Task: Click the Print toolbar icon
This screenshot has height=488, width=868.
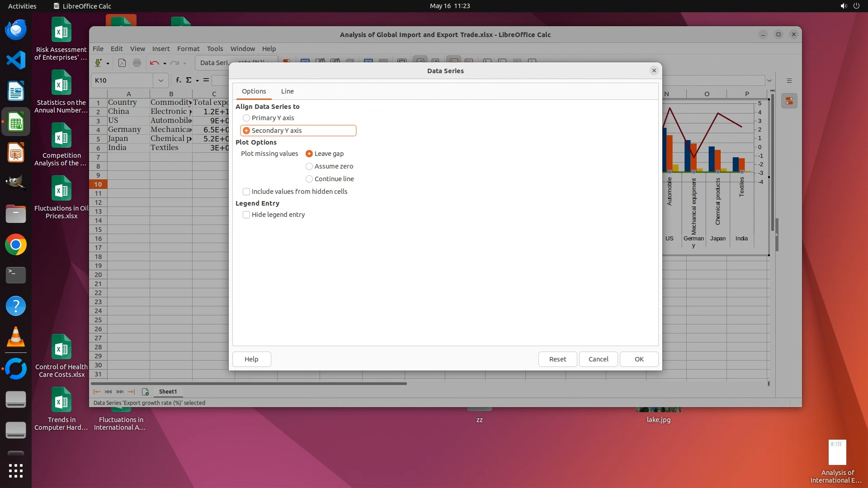Action: 137,63
